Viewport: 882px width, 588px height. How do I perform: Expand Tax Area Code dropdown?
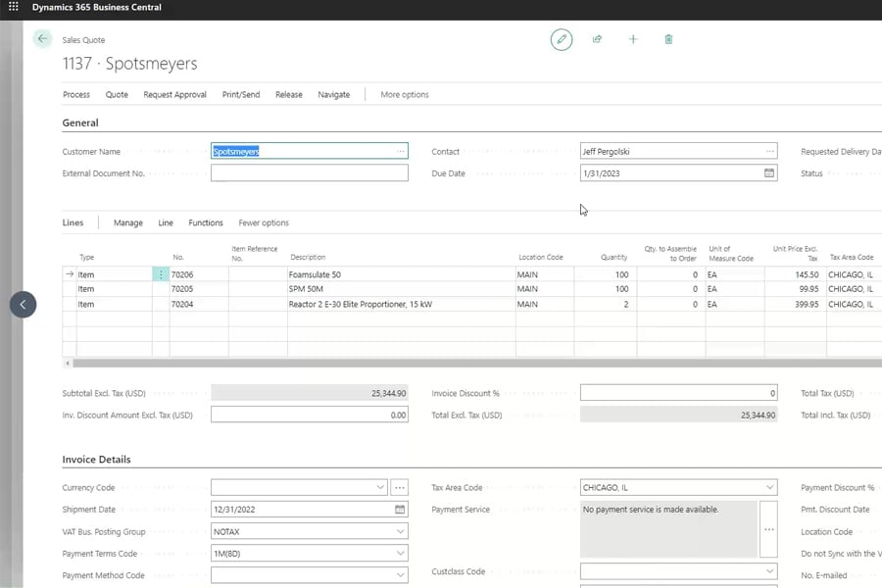769,487
